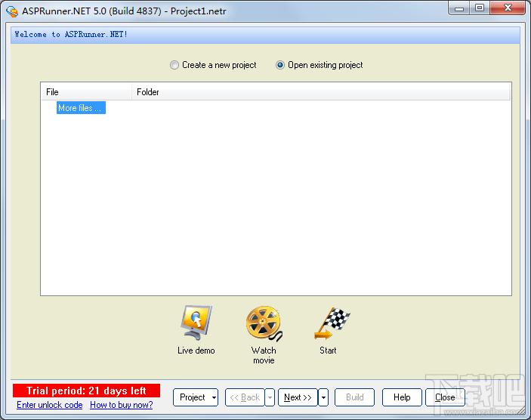Select the More files ... entry

tap(81, 108)
